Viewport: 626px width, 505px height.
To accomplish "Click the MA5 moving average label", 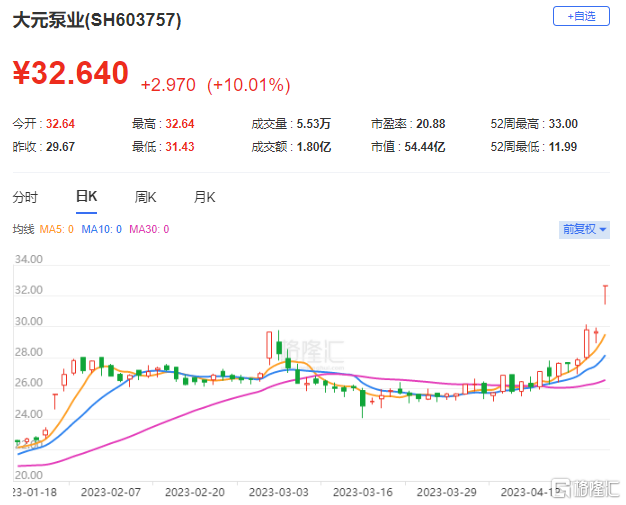I will [56, 230].
